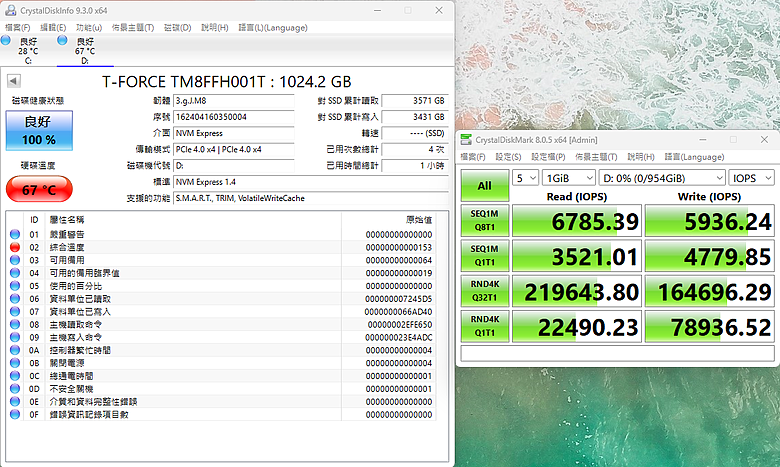This screenshot has width=780, height=467.
Task: Click status orb for attribute ID 01
Action: pyautogui.click(x=15, y=234)
